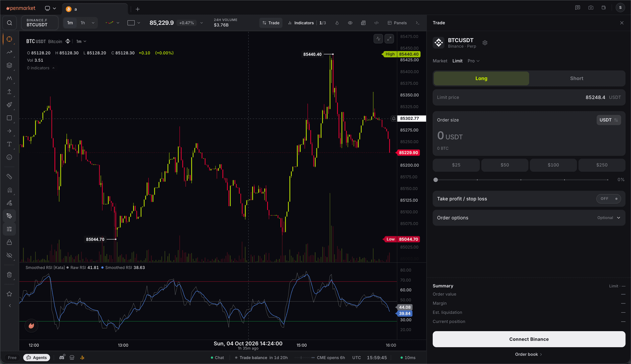Screen dimensions: 631x364
Task: Open the Trade panel button
Action: [x=271, y=23]
